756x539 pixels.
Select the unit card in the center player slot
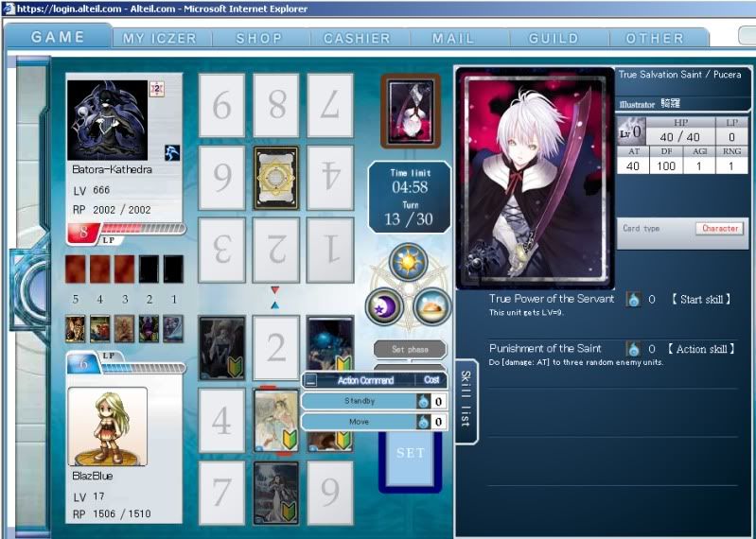tap(276, 421)
